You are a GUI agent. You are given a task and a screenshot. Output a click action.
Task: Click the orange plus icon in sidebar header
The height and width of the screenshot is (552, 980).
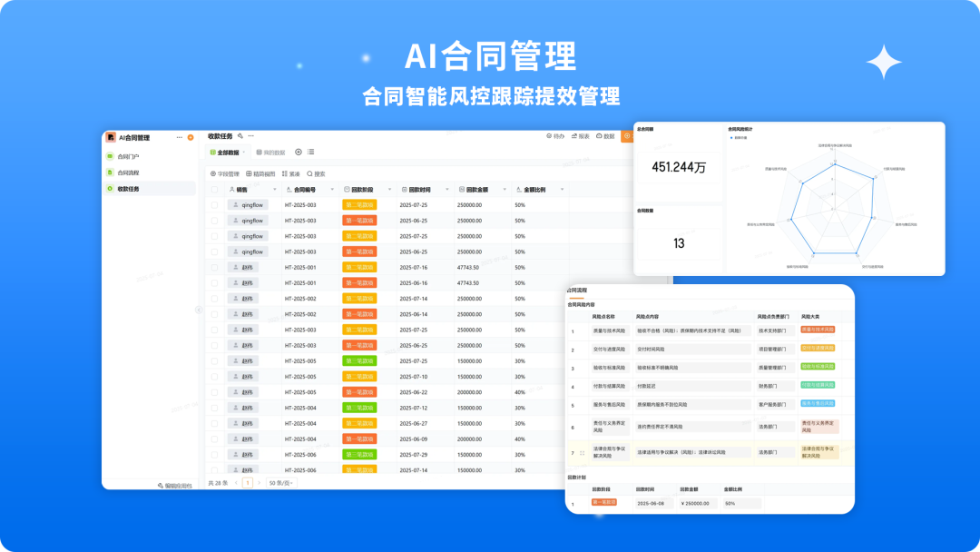(190, 137)
